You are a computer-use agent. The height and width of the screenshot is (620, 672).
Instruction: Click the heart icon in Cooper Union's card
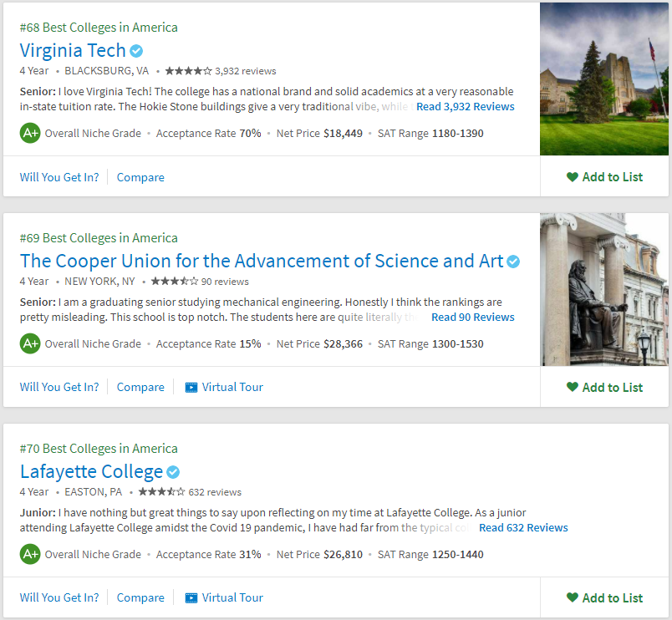point(573,387)
